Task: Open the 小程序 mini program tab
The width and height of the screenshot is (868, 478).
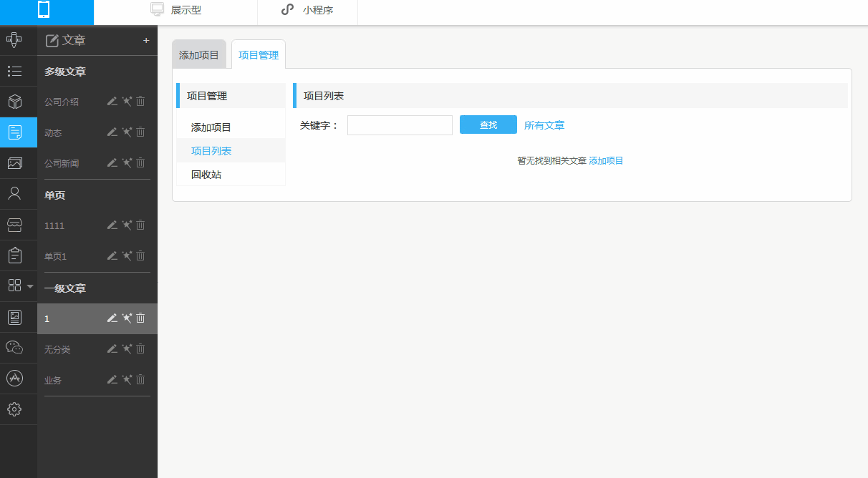Action: tap(307, 11)
